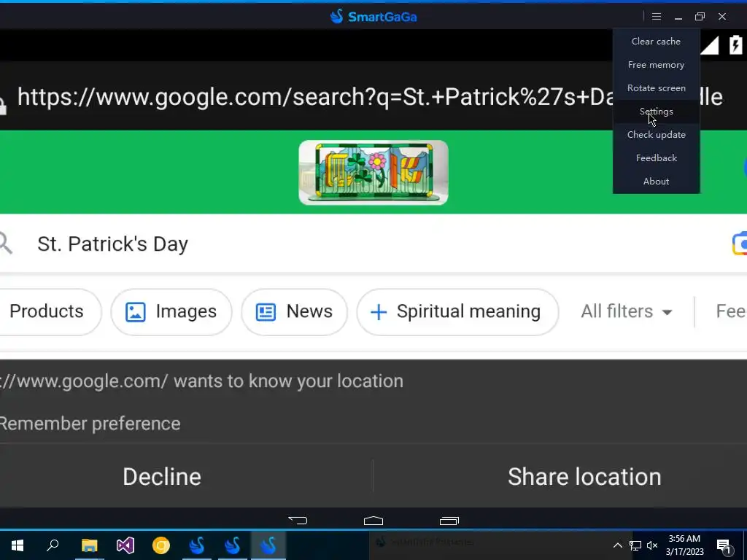The width and height of the screenshot is (747, 560).
Task: Open Google Lens camera icon
Action: point(740,244)
